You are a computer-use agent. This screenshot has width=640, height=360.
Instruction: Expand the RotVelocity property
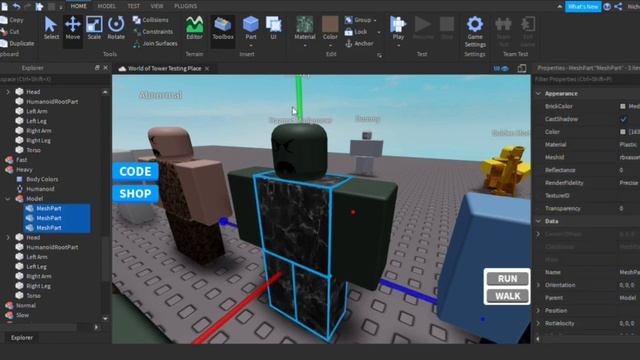tap(538, 323)
